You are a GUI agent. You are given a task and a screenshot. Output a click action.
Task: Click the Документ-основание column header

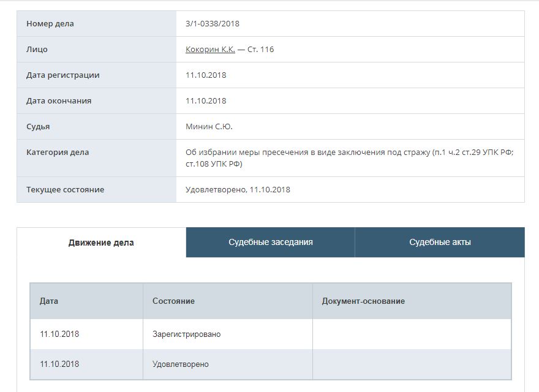[x=363, y=301]
